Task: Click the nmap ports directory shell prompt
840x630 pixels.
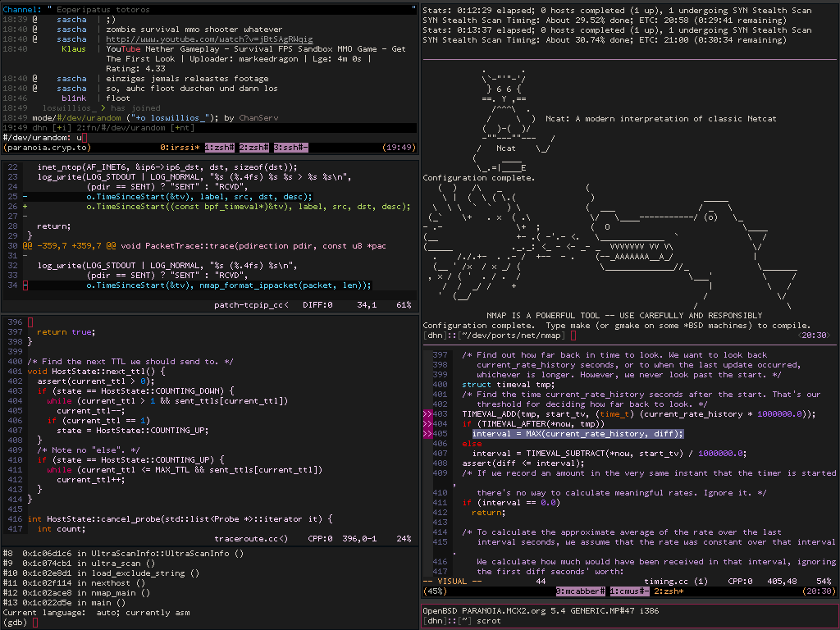Action: (x=500, y=336)
